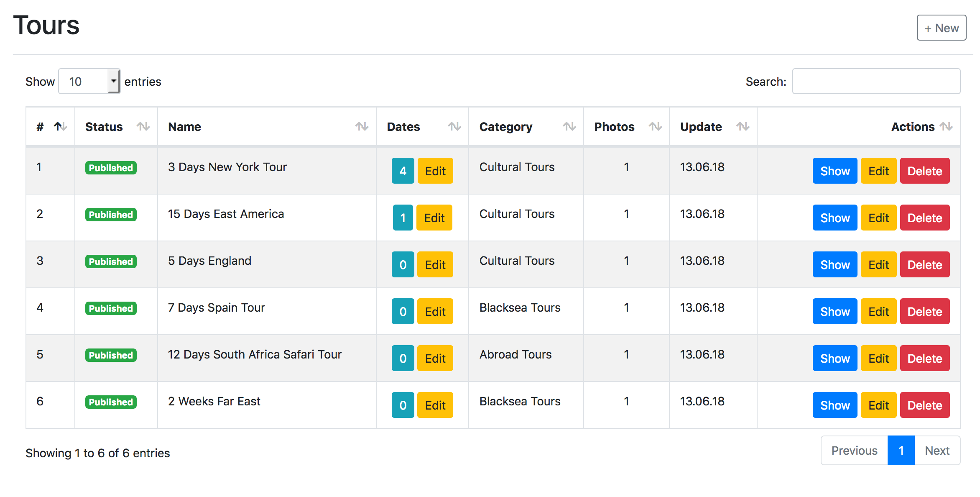
Task: Click the Name column sort icon
Action: (362, 126)
